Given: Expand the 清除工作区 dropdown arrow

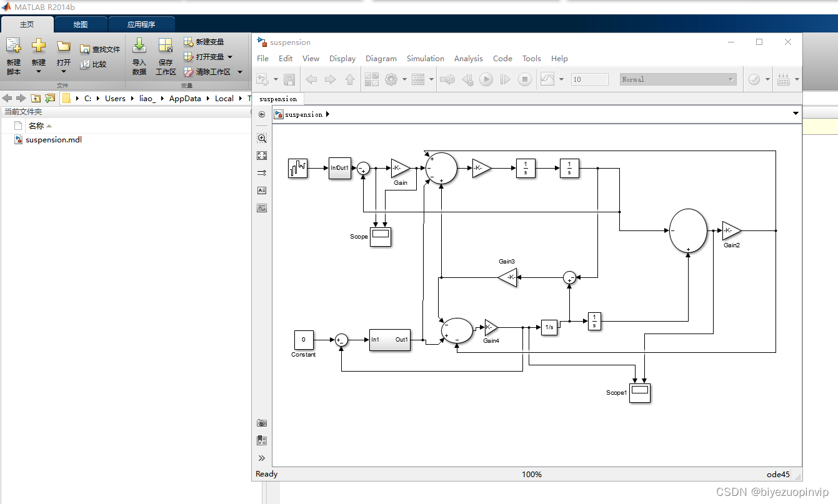Looking at the screenshot, I should pyautogui.click(x=240, y=72).
